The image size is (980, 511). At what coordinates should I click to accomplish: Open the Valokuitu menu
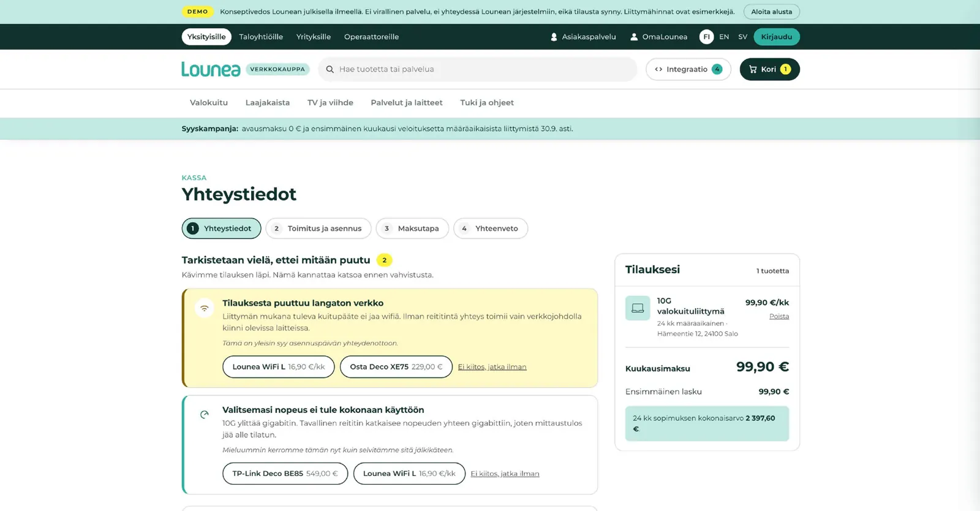point(209,103)
